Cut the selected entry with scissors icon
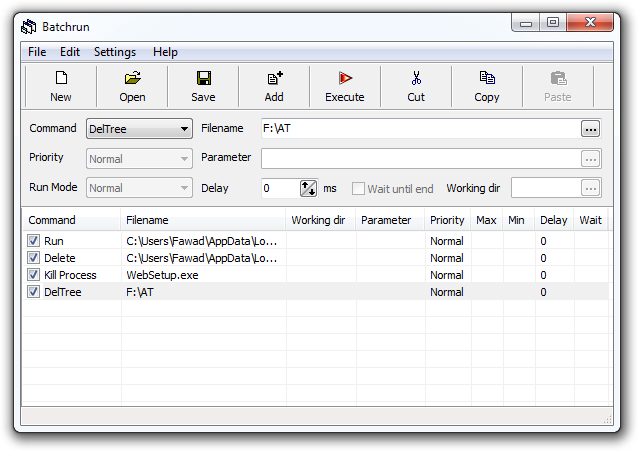The image size is (639, 452). [x=416, y=77]
